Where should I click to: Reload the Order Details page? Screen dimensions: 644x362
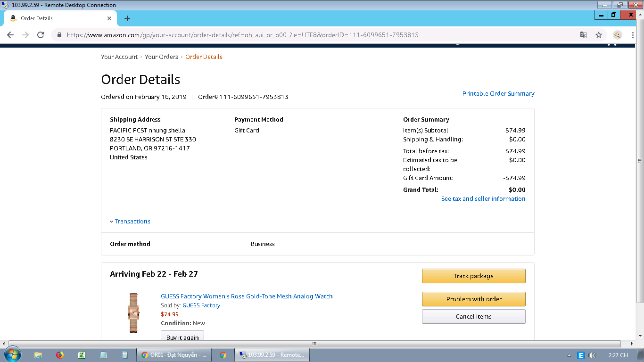pos(41,35)
